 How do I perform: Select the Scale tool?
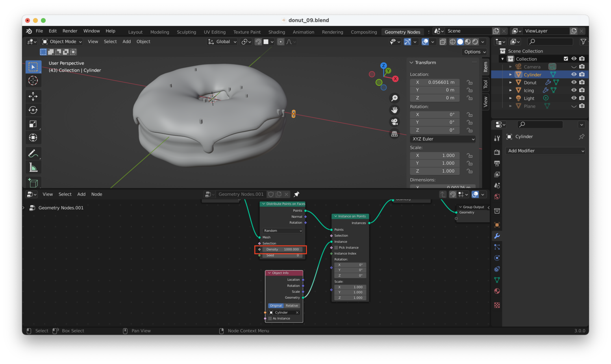click(x=33, y=124)
